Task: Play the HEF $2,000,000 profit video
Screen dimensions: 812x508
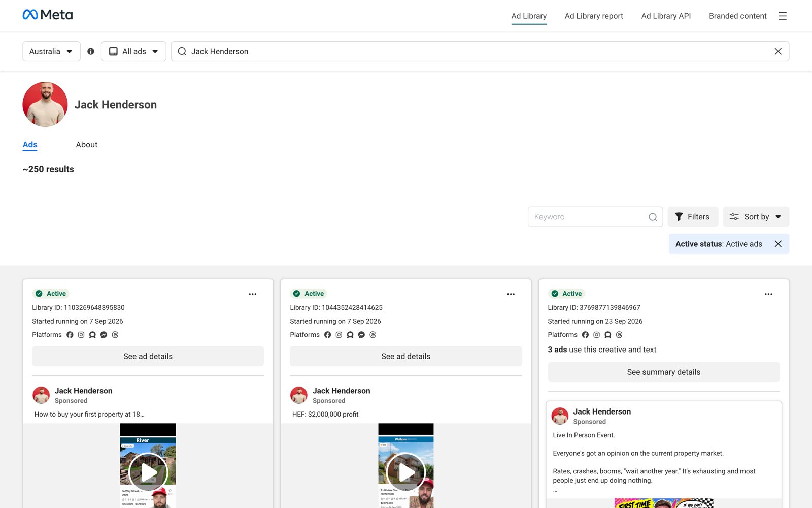Action: [406, 472]
